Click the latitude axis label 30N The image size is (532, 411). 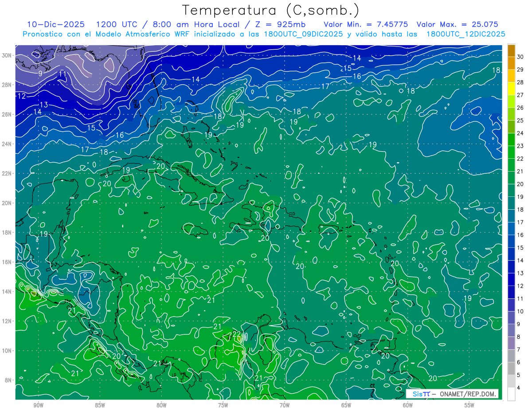[x=7, y=55]
